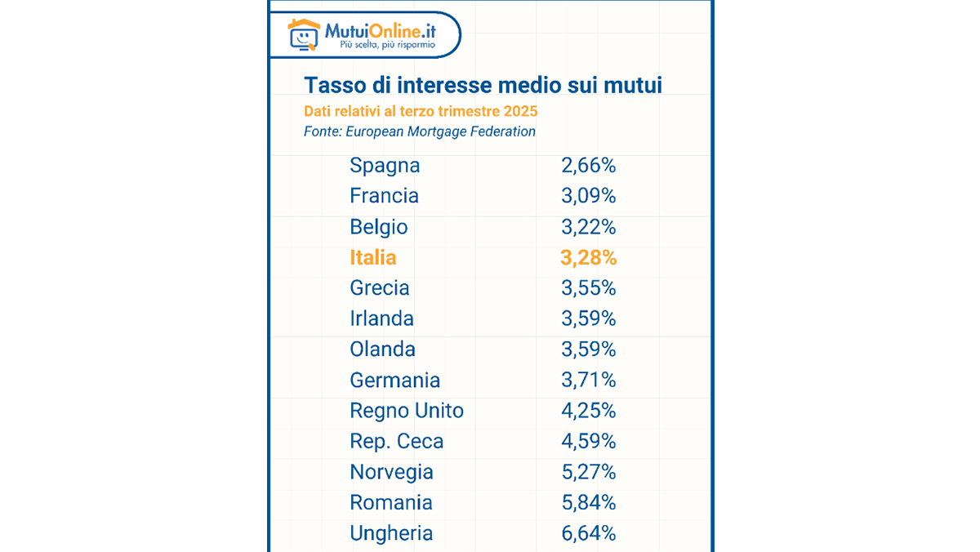Click the Rep. Ceca 4,59% value
The height and width of the screenshot is (552, 980).
pos(588,442)
